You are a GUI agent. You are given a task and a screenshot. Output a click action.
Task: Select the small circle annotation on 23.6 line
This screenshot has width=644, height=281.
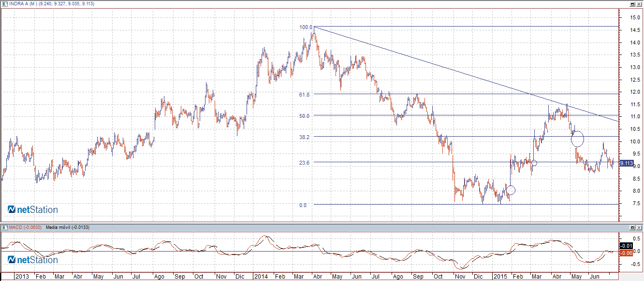tap(534, 163)
